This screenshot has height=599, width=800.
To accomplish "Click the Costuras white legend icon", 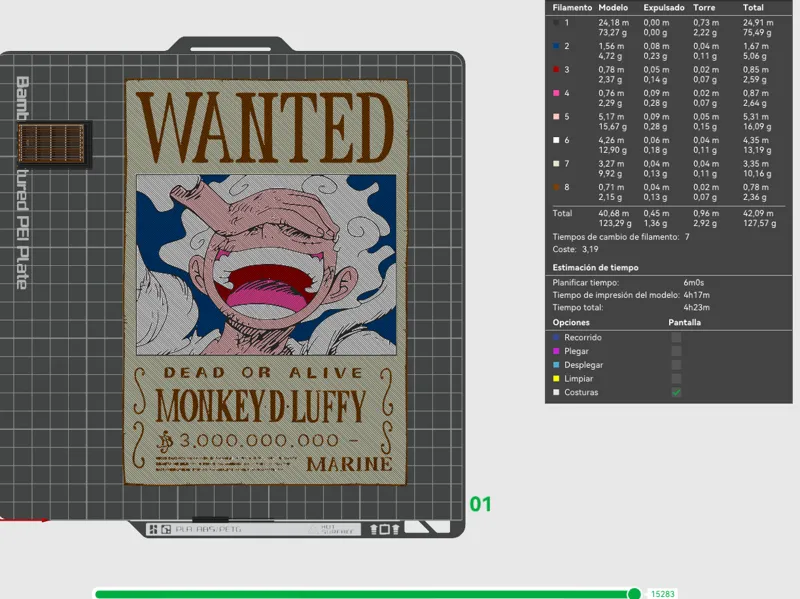I will click(x=556, y=392).
